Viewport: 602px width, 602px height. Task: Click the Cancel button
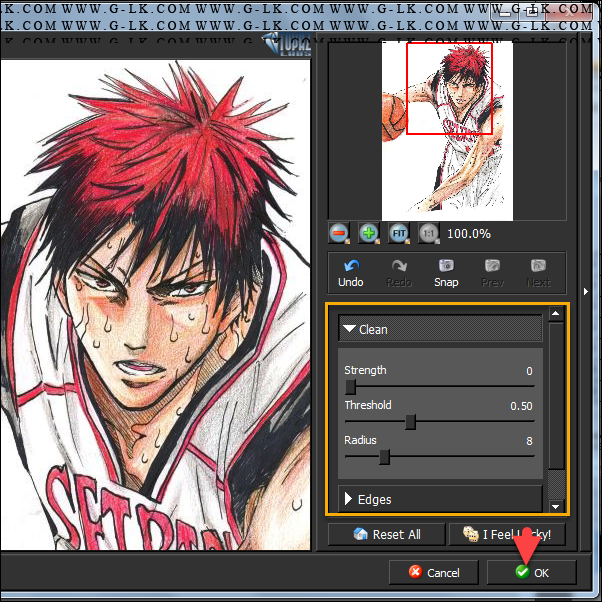click(434, 572)
